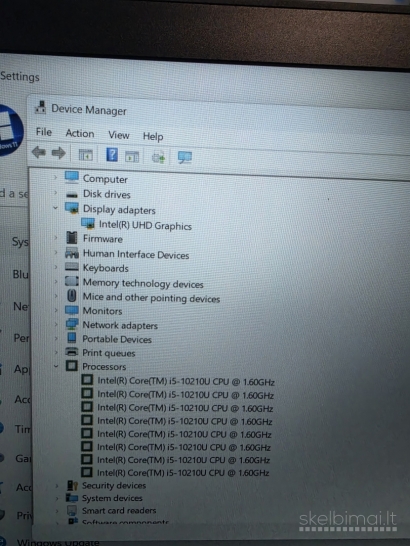
Task: Select the Portable Devices icon
Action: 72,337
